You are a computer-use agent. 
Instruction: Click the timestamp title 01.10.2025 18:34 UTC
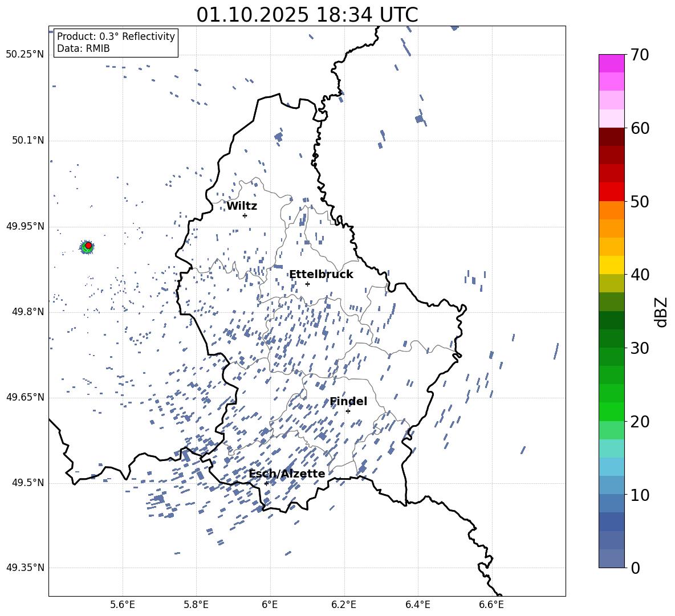click(x=307, y=15)
